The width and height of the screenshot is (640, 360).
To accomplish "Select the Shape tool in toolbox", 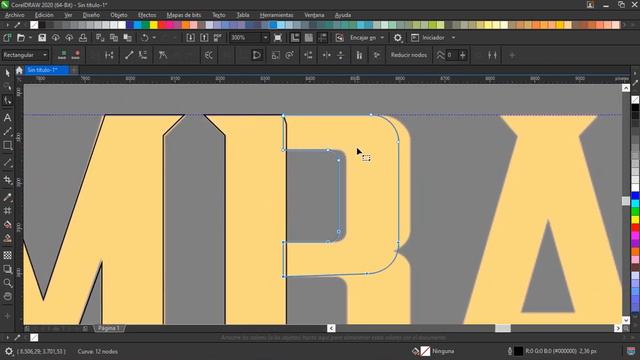I will coord(7,100).
